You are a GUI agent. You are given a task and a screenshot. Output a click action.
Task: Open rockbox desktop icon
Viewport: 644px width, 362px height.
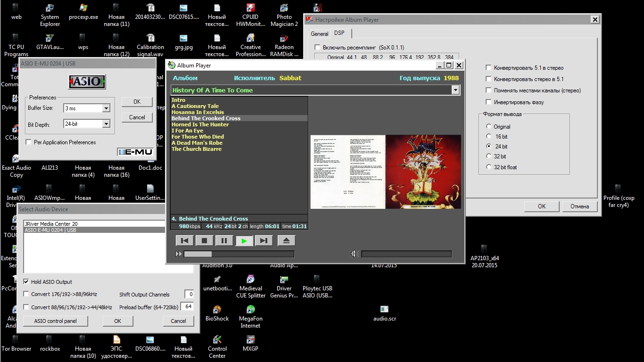(x=50, y=344)
